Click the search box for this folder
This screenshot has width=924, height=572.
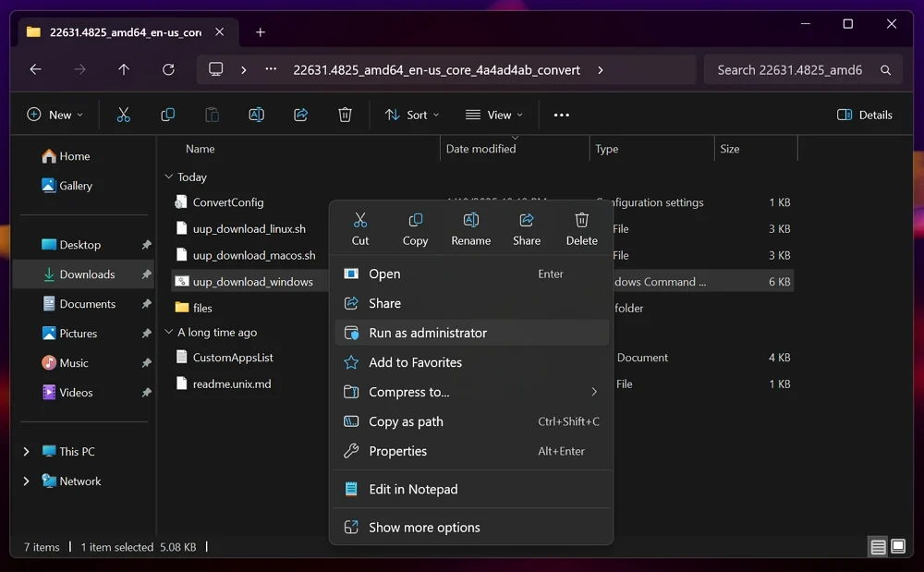tap(790, 69)
